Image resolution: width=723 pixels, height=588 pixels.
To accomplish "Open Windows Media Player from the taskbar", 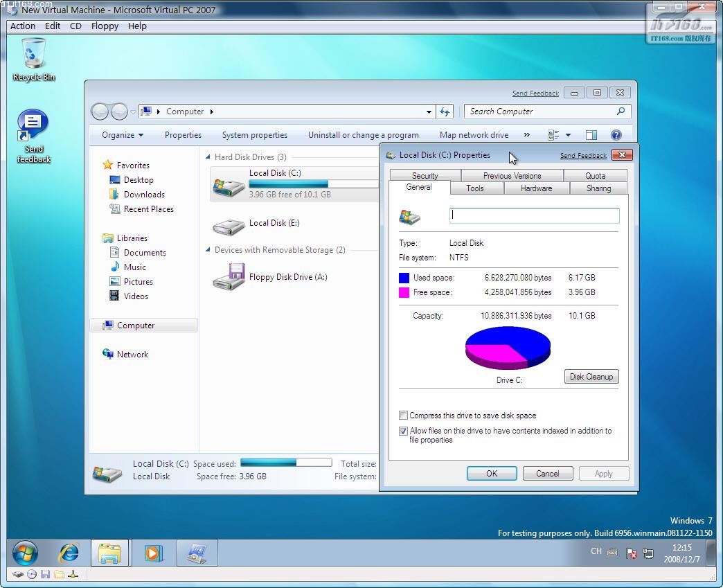I will pos(154,553).
